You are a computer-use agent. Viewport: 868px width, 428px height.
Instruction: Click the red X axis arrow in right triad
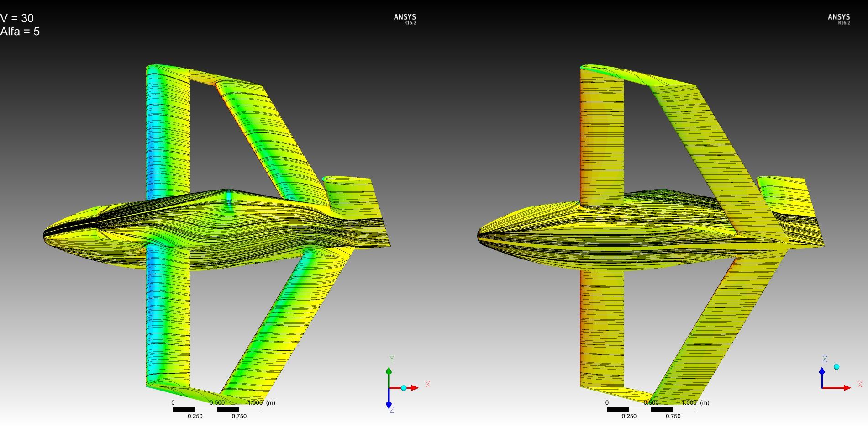click(846, 388)
